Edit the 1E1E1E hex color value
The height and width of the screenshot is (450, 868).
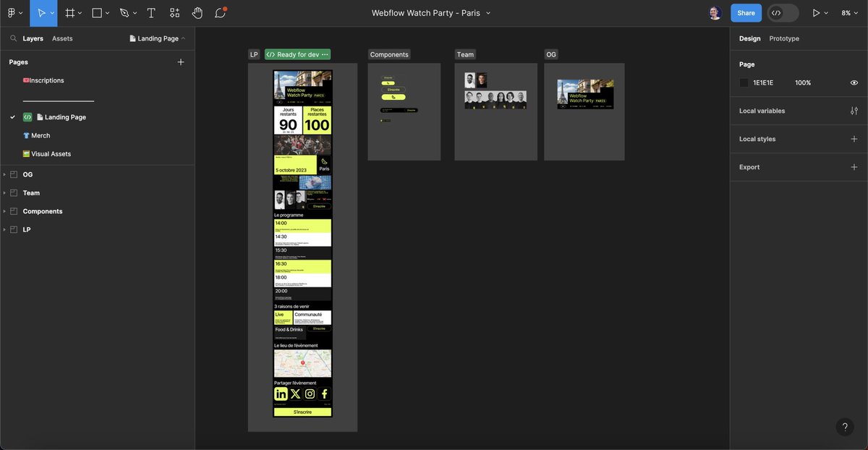[x=763, y=82]
